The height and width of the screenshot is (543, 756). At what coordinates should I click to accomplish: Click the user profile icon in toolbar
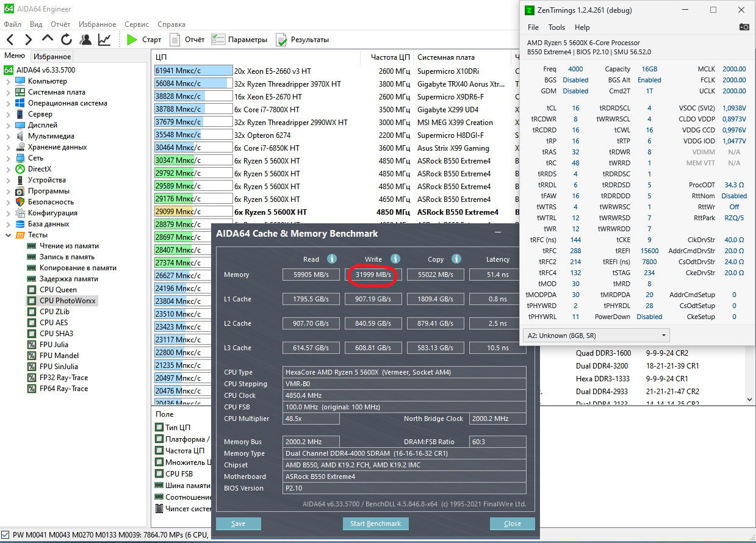pos(85,40)
